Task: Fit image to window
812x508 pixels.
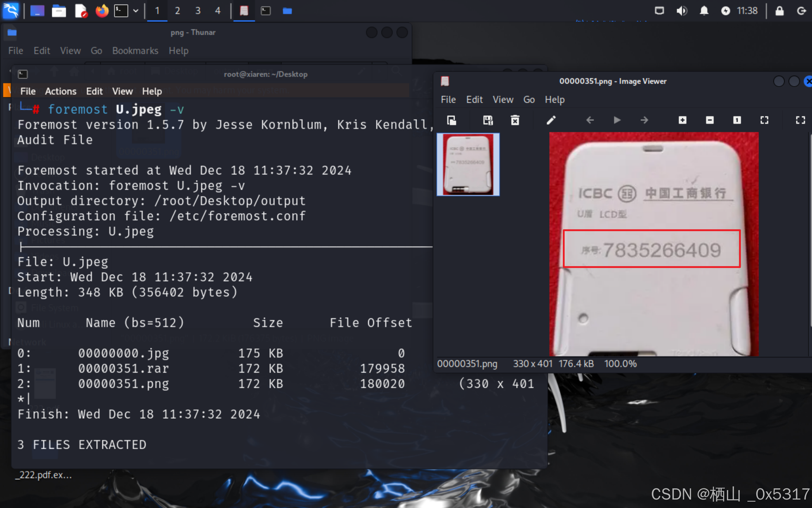Action: click(764, 120)
